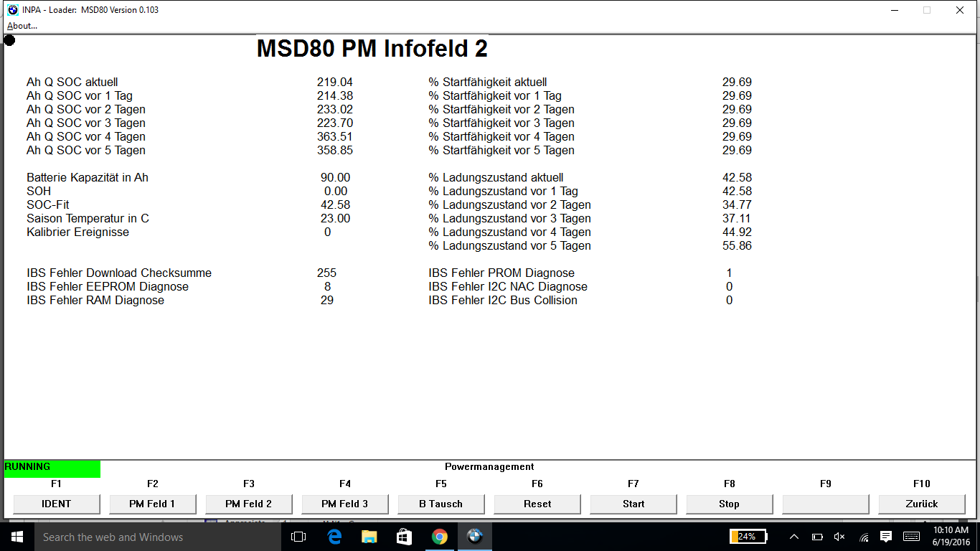Open the Action Center notifications icon
Image resolution: width=980 pixels, height=551 pixels.
pos(887,537)
